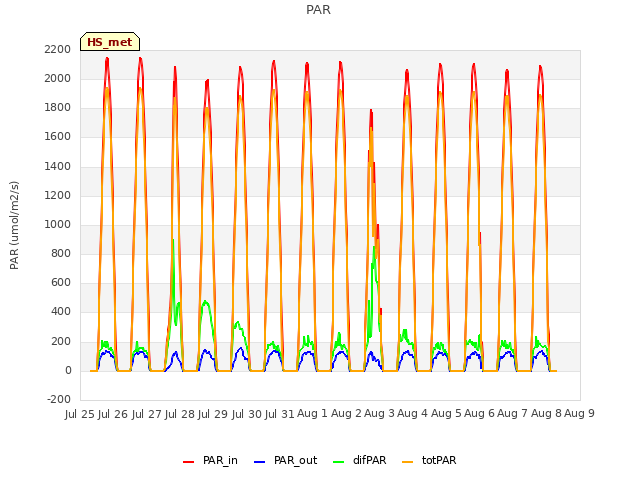640x480 pixels.
Task: Click the Aug 2 x-axis label
Action: (346, 414)
